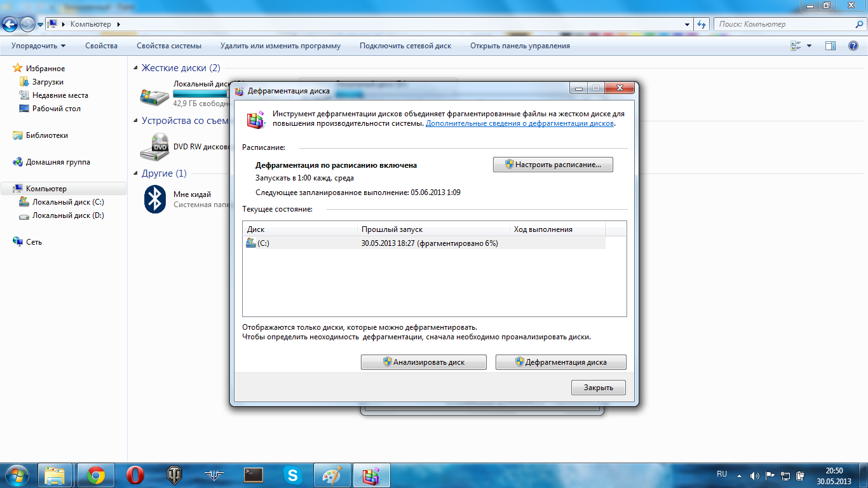Open Свойства системы from the toolbar
This screenshot has width=868, height=488.
(x=169, y=46)
